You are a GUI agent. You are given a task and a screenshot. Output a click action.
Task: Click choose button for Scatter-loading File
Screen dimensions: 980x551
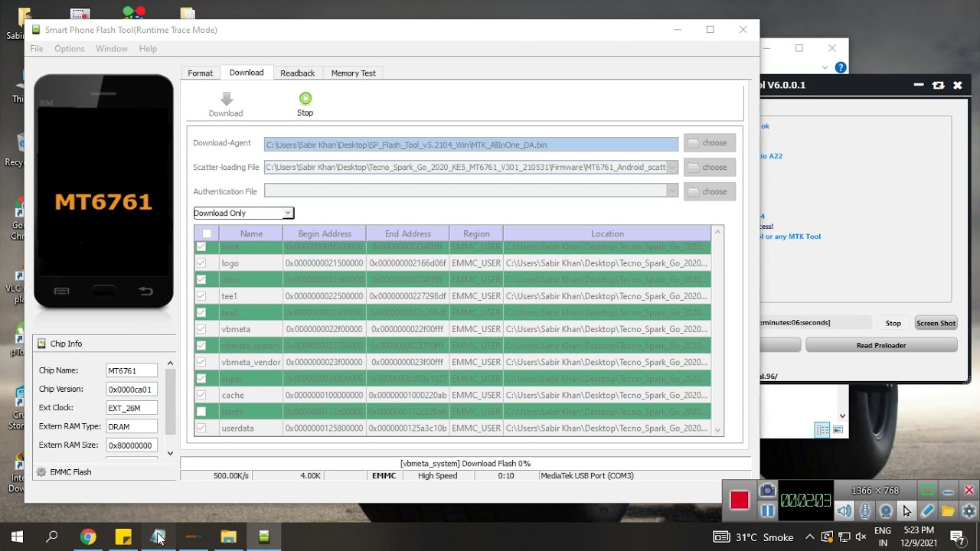pyautogui.click(x=710, y=167)
